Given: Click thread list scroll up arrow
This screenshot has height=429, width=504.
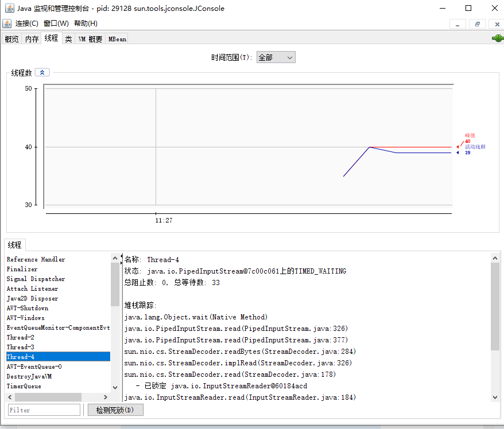Looking at the screenshot, I should click(115, 258).
